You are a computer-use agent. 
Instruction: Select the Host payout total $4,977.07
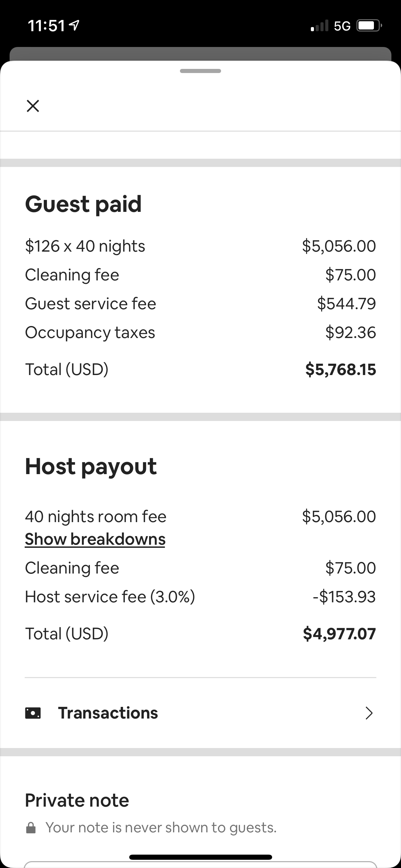coord(339,634)
